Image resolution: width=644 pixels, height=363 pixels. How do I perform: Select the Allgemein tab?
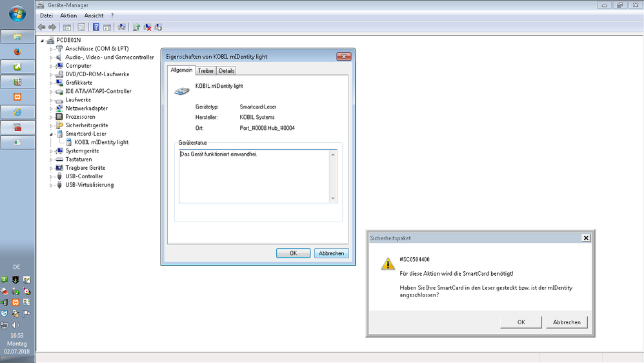coord(181,70)
